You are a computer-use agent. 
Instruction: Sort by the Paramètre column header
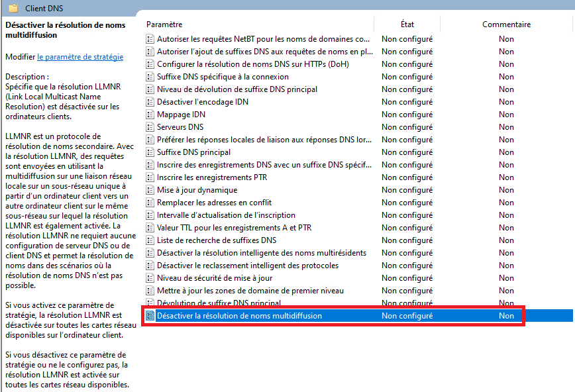(164, 24)
